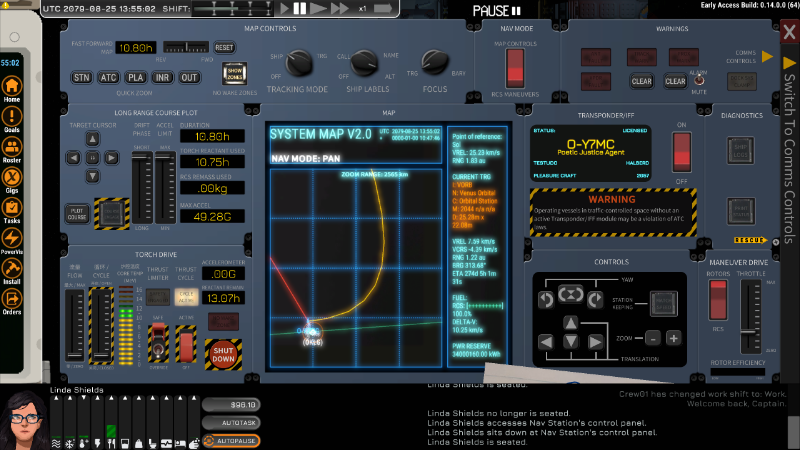The width and height of the screenshot is (800, 450).
Task: Click the left warnings CLEAR button
Action: pyautogui.click(x=641, y=81)
